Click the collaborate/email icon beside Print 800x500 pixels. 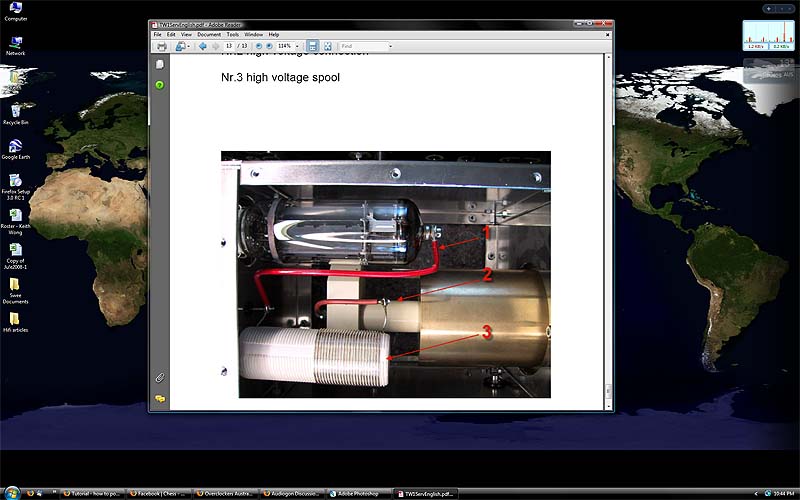pyautogui.click(x=180, y=46)
